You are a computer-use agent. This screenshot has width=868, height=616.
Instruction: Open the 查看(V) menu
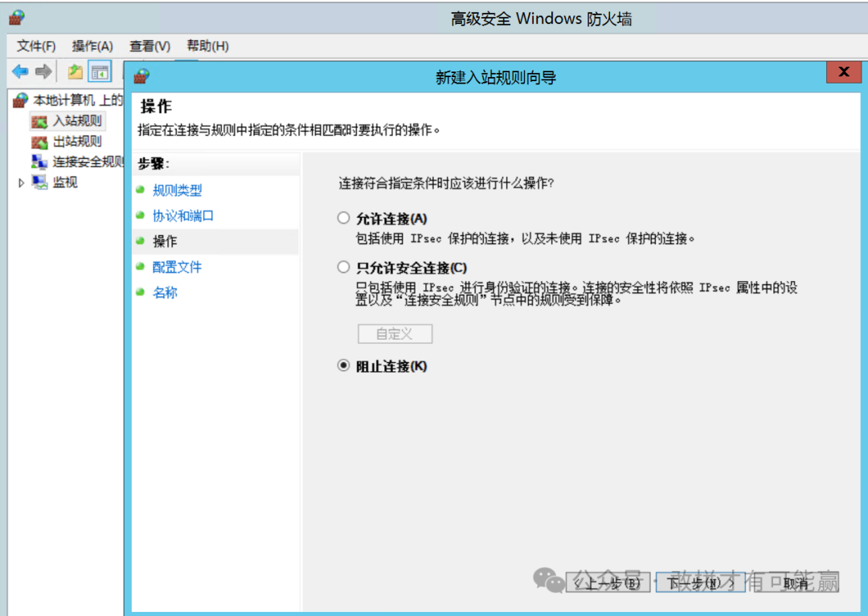click(150, 46)
